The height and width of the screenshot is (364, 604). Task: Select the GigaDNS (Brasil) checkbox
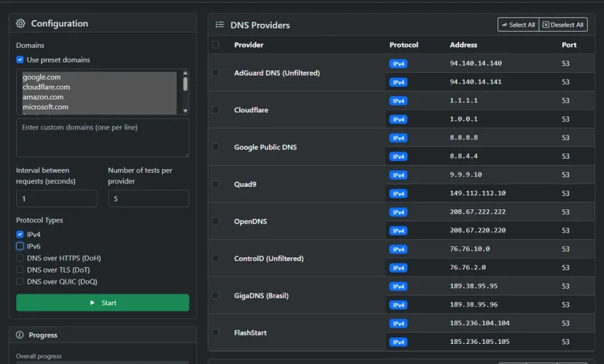[x=216, y=295]
